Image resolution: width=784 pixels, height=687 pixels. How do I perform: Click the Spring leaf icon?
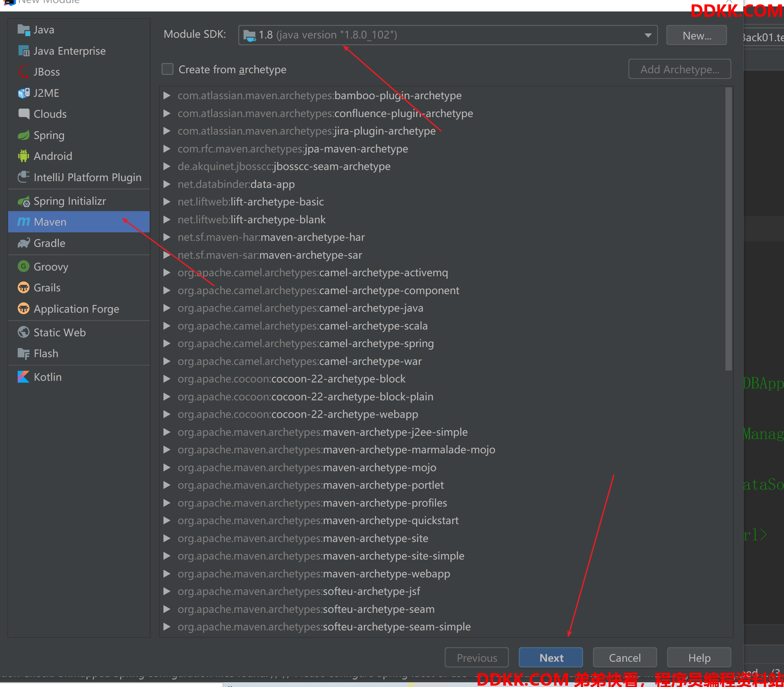[x=24, y=135]
